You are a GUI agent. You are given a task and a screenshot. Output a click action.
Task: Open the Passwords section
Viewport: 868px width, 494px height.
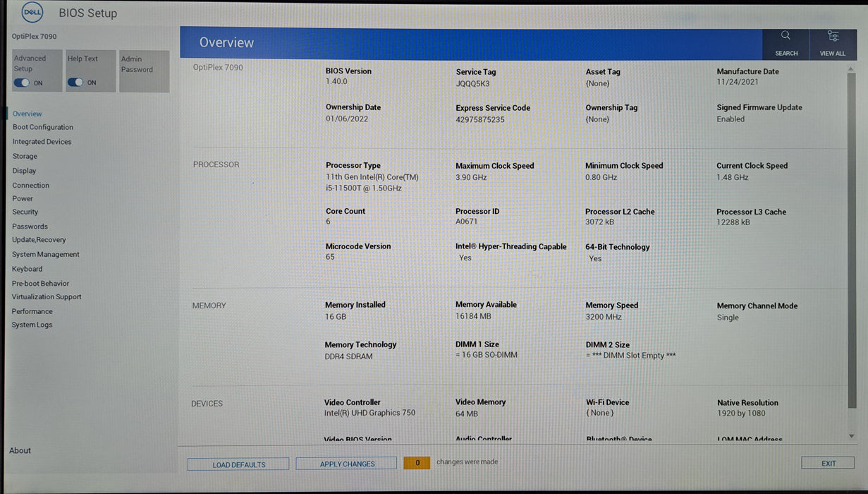30,227
